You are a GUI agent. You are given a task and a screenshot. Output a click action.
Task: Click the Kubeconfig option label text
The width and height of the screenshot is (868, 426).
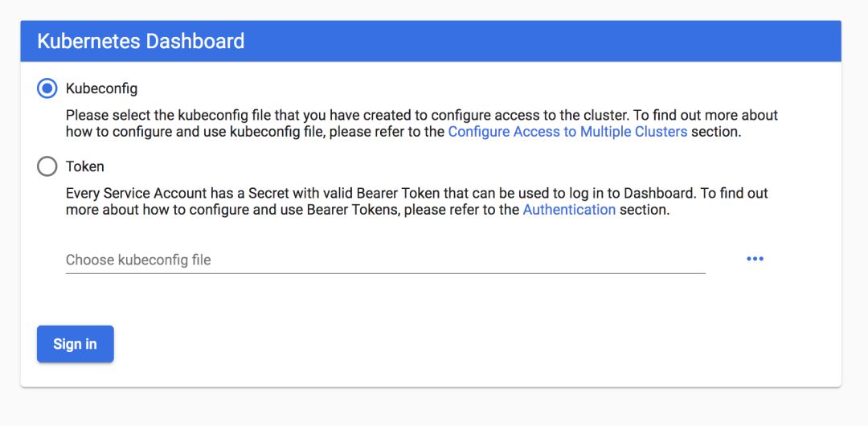tap(101, 88)
